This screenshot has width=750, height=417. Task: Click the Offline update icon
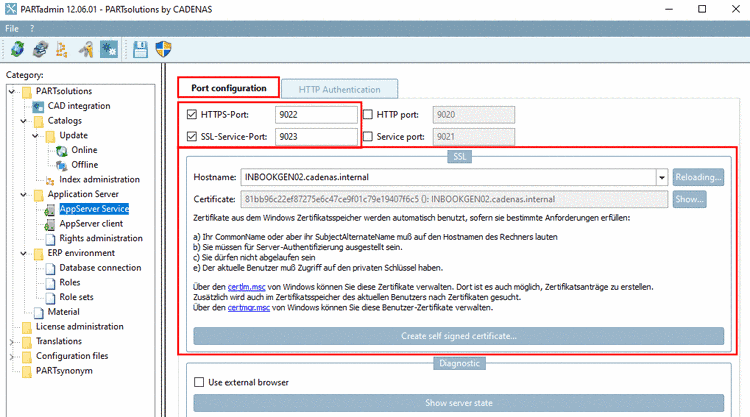[x=62, y=165]
